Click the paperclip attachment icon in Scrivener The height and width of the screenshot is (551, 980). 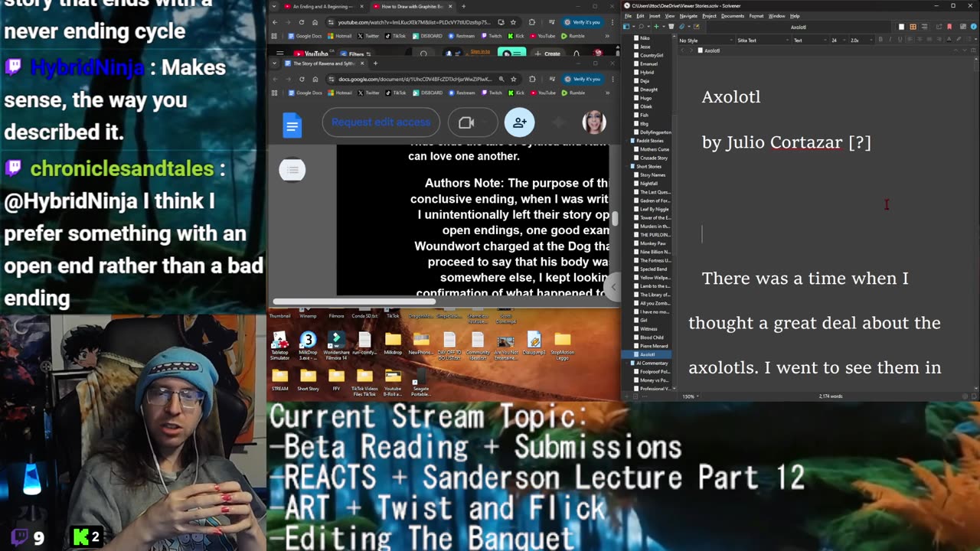pyautogui.click(x=681, y=27)
